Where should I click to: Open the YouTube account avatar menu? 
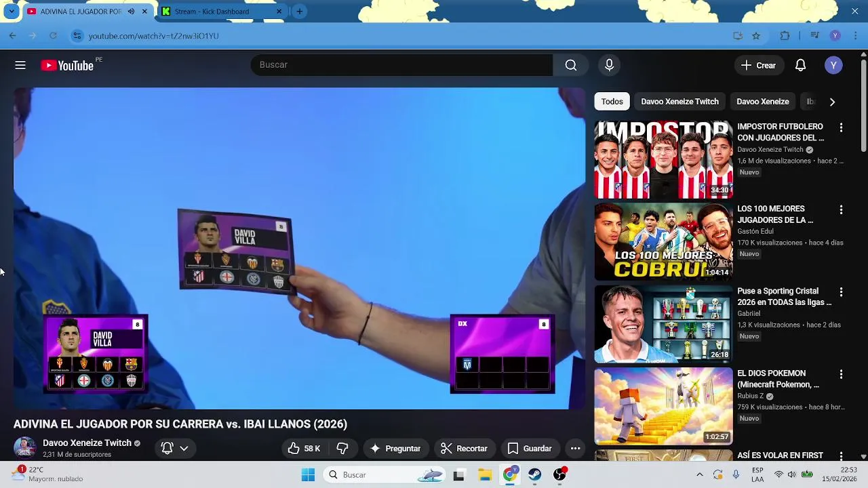833,65
